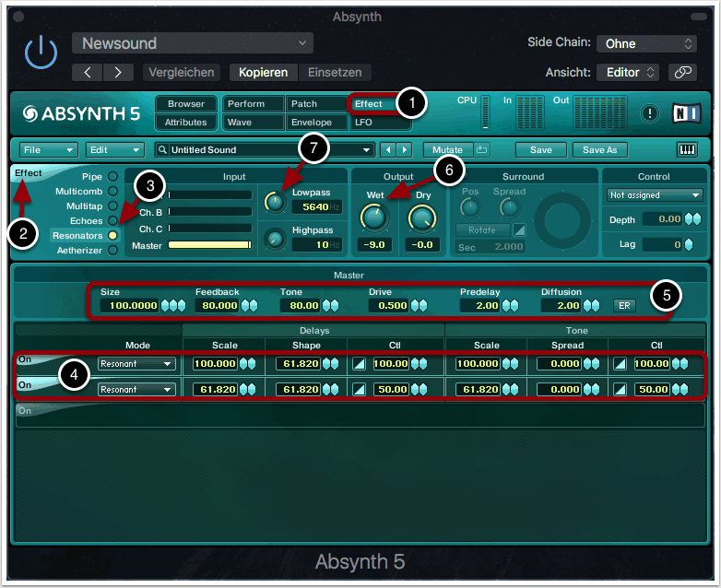This screenshot has height=588, width=721.
Task: Click the icon right of Mutate
Action: pos(481,149)
